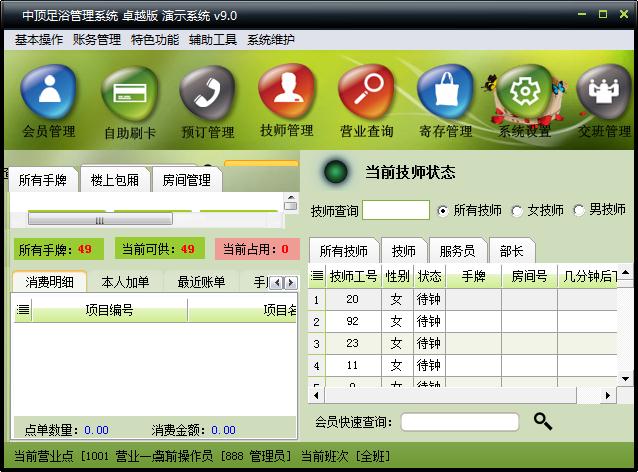Viewport: 638px width, 472px height.
Task: Minimize the 中顶足浴管理系统 window
Action: coord(582,15)
